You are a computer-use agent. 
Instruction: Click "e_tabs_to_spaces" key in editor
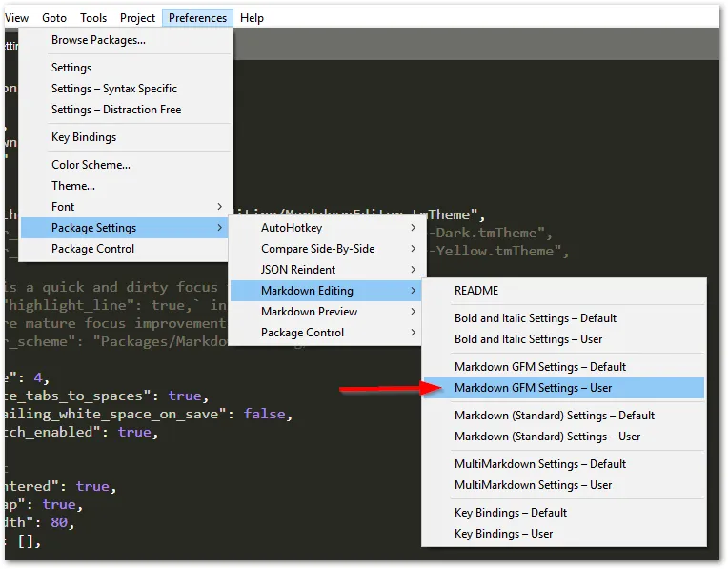pyautogui.click(x=74, y=396)
